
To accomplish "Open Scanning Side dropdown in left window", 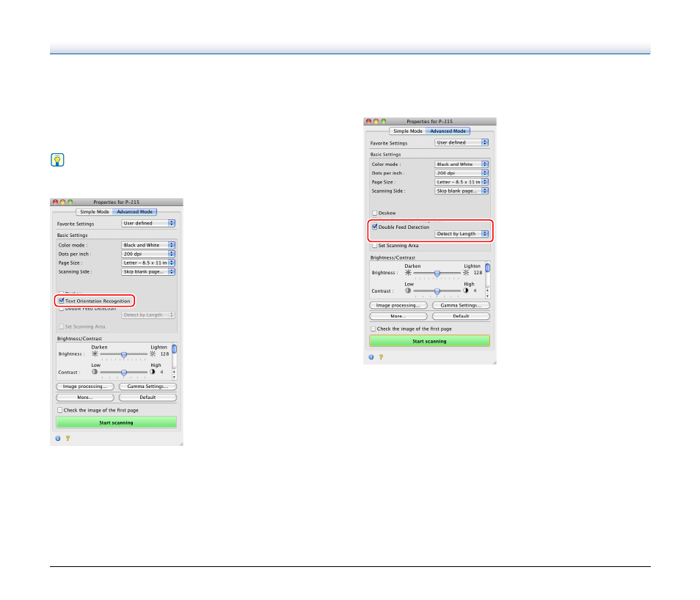I will pyautogui.click(x=148, y=271).
